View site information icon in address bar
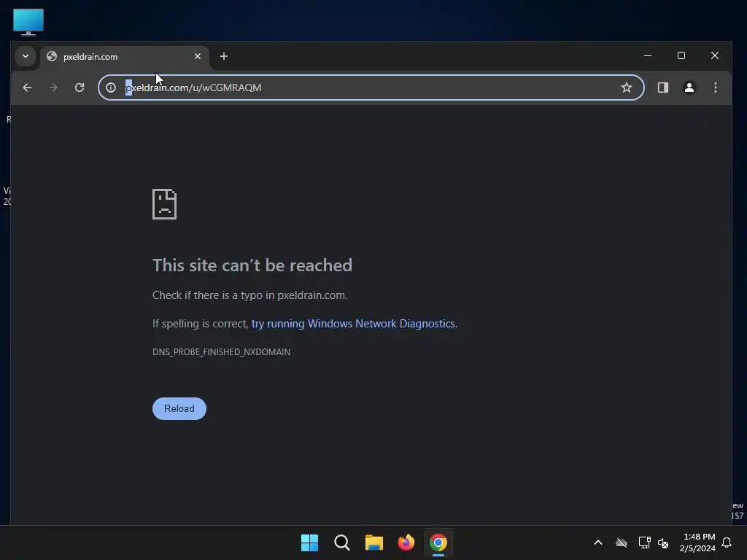747x560 pixels. [x=111, y=87]
